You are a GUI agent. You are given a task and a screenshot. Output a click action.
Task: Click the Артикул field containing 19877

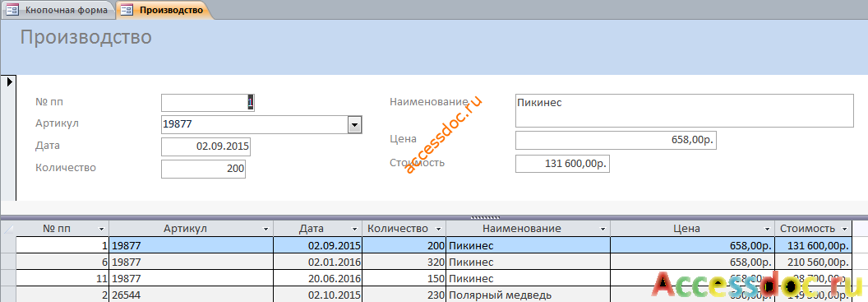tap(255, 125)
